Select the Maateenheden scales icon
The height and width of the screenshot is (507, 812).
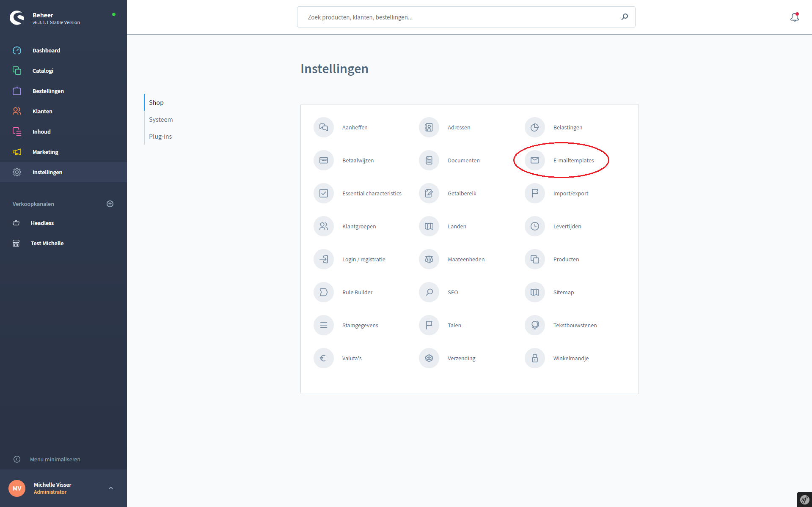(429, 259)
